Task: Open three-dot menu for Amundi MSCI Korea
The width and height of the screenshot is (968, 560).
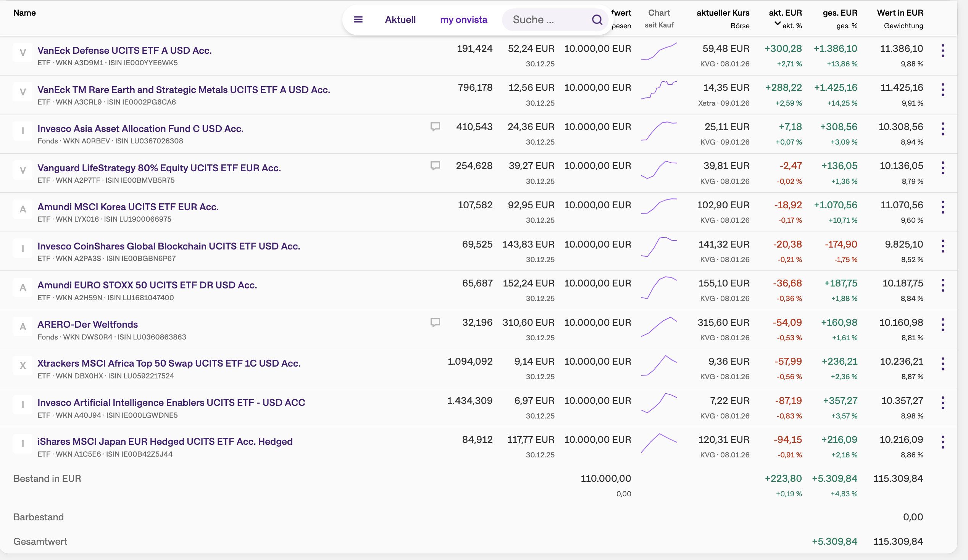Action: click(x=943, y=207)
